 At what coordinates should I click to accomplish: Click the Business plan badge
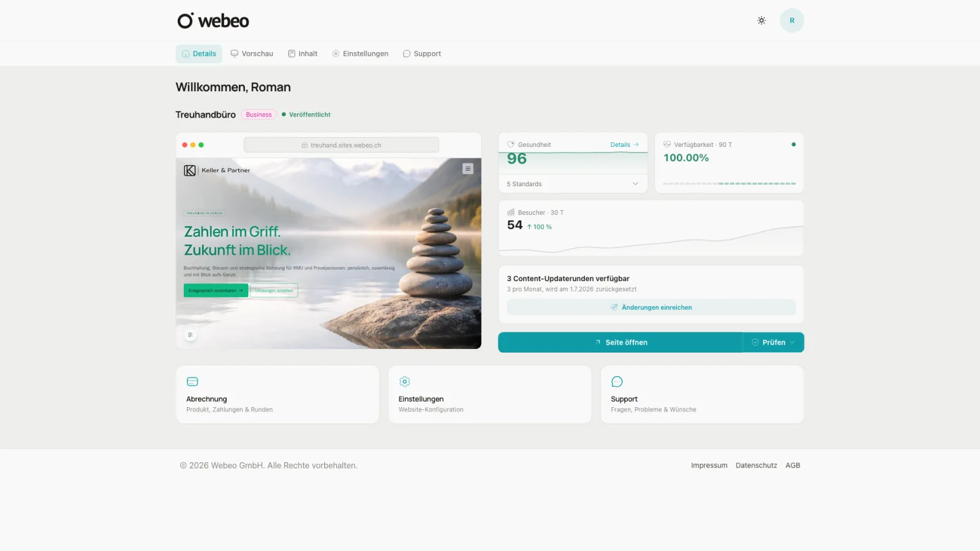[258, 114]
